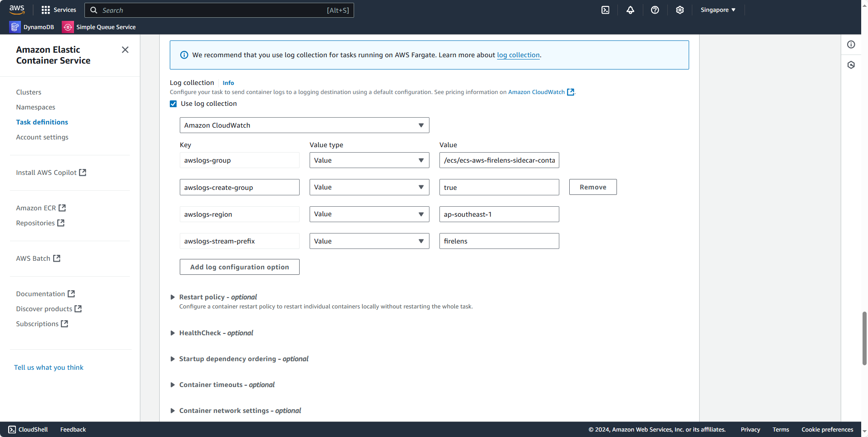This screenshot has width=868, height=437.
Task: Open the Singapore region selector
Action: click(x=718, y=10)
